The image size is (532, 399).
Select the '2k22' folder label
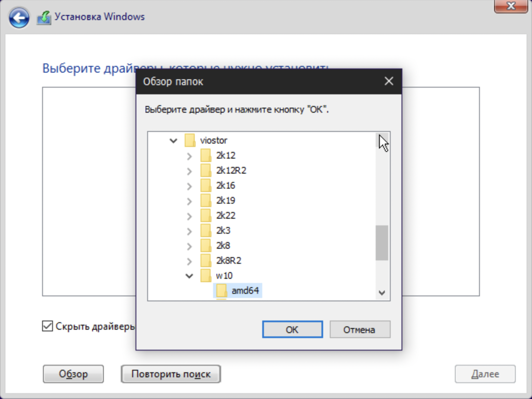(x=226, y=215)
